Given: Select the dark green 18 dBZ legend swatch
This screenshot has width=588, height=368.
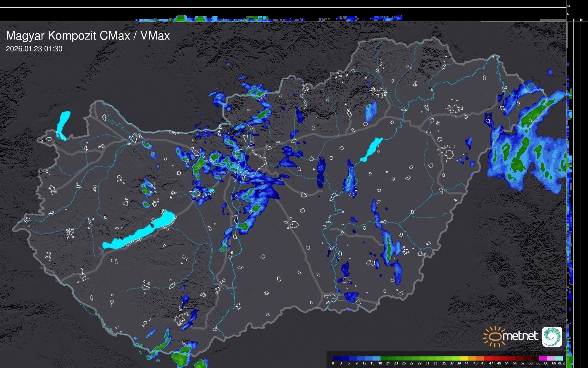Looking at the screenshot, I should click(384, 358).
